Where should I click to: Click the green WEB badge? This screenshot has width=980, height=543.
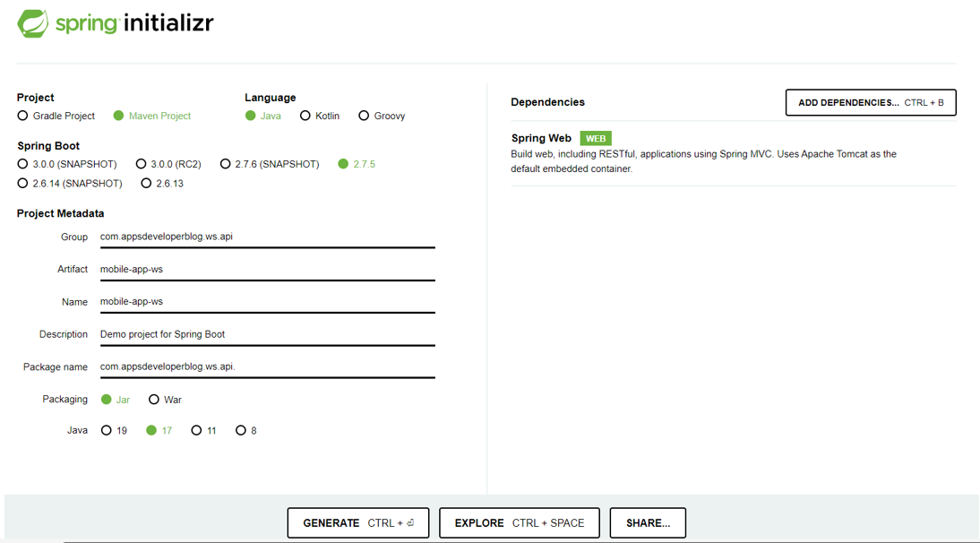point(597,138)
